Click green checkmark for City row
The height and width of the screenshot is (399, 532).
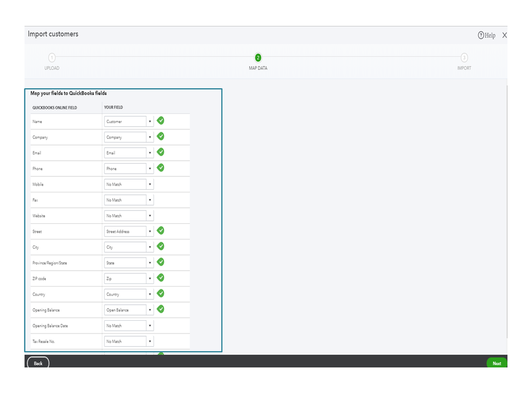click(x=160, y=246)
